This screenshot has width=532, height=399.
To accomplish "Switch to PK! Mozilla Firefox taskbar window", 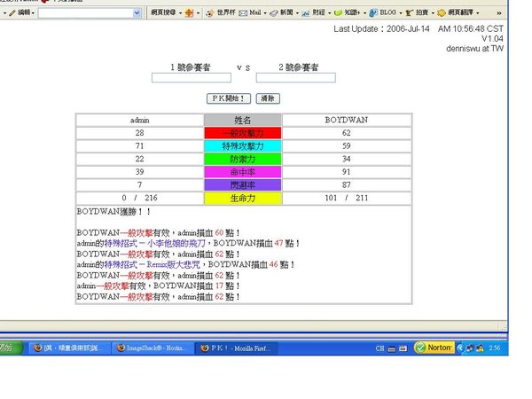I will point(236,348).
